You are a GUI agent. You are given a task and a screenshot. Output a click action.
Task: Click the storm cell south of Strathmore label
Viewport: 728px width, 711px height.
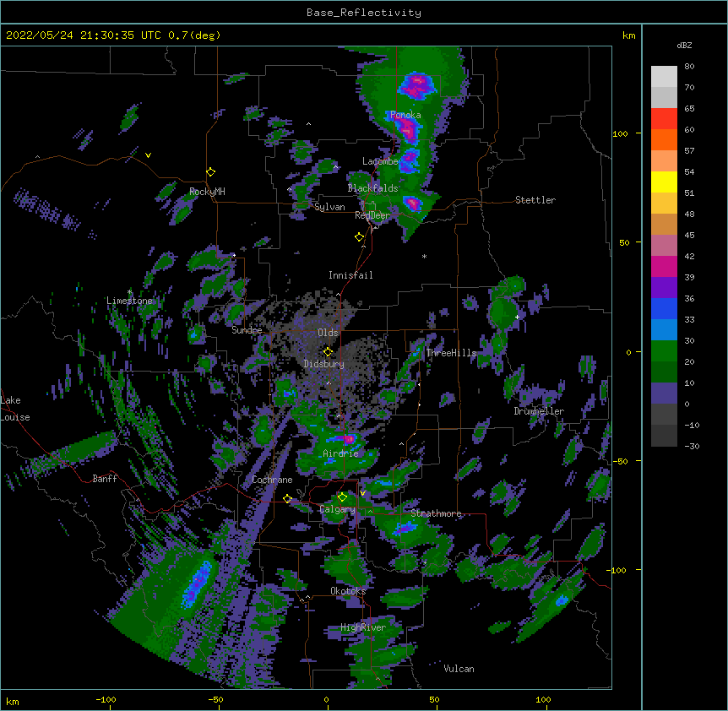click(x=405, y=528)
